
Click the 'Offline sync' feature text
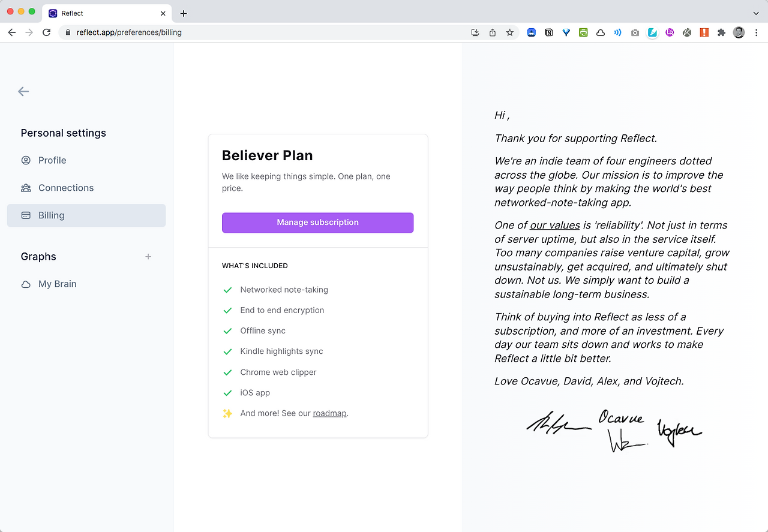click(263, 330)
